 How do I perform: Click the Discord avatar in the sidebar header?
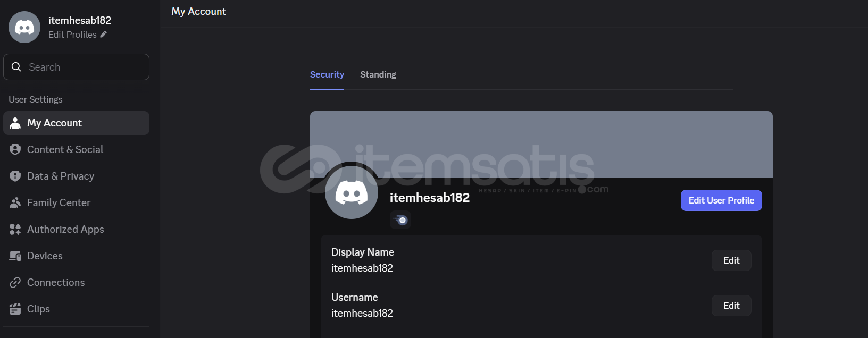24,27
